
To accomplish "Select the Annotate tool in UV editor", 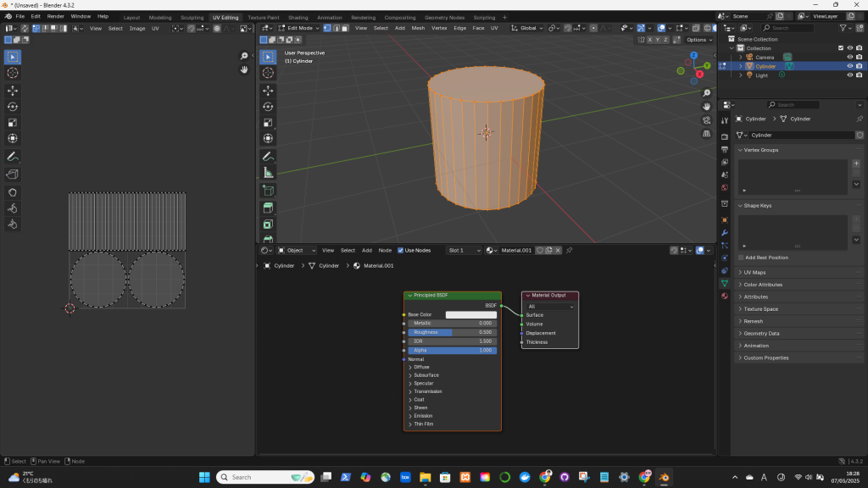I will click(13, 157).
